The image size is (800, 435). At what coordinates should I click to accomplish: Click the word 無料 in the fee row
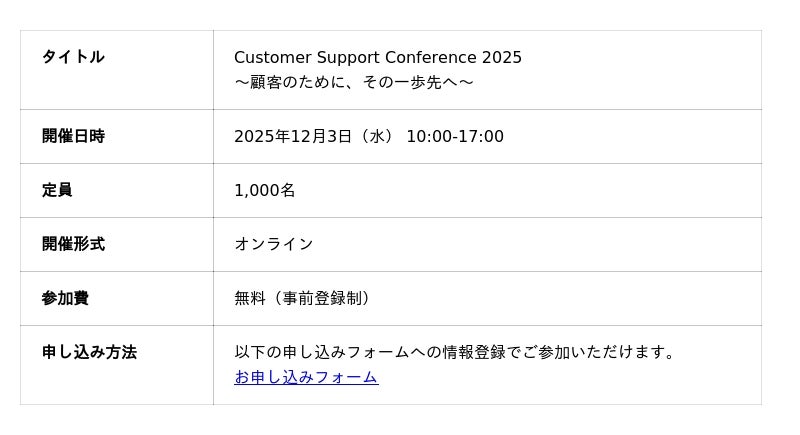pyautogui.click(x=250, y=299)
